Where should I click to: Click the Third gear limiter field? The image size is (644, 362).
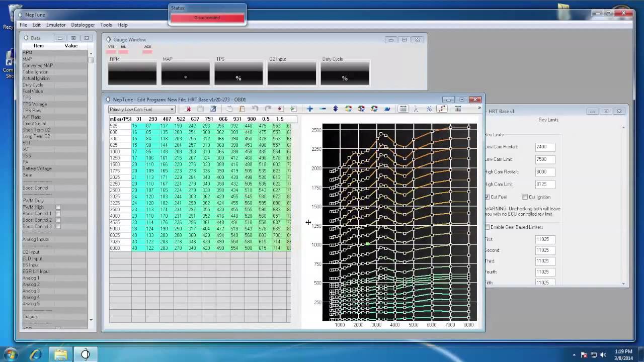(x=545, y=261)
